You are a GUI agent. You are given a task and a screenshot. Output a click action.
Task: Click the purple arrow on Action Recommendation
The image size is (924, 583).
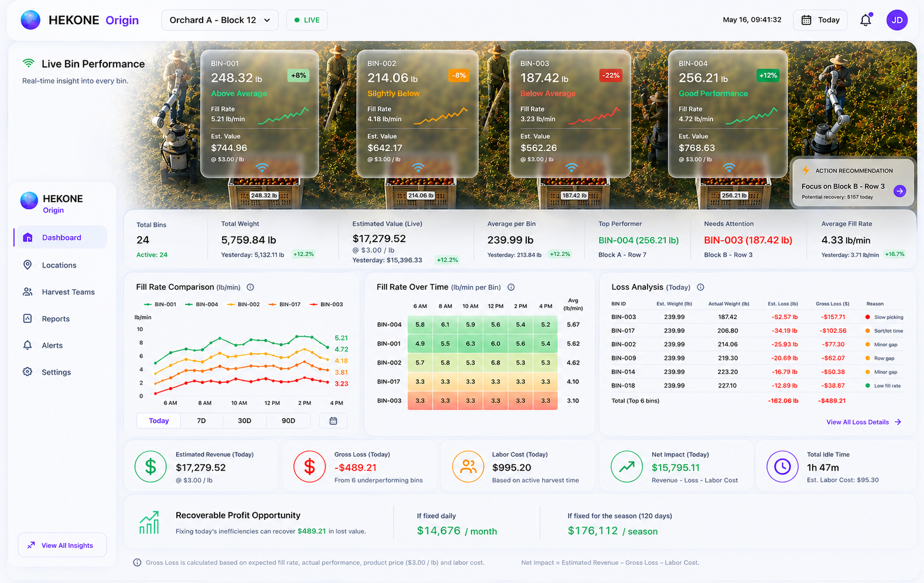(900, 191)
